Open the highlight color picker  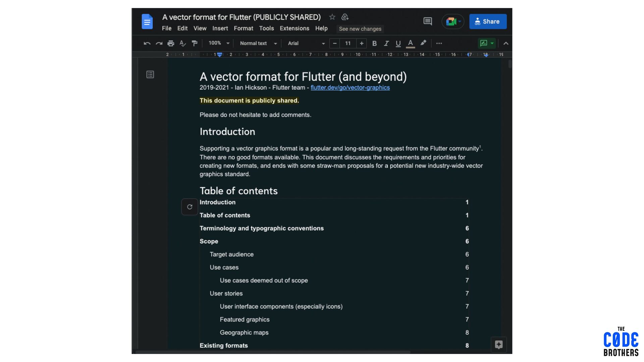[423, 43]
